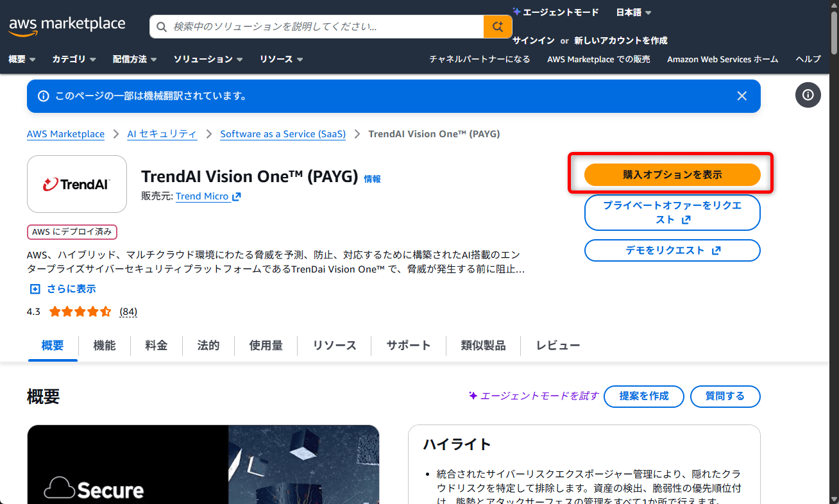This screenshot has width=839, height=504.
Task: Click 新しいアカウントを作成 link
Action: (x=621, y=40)
